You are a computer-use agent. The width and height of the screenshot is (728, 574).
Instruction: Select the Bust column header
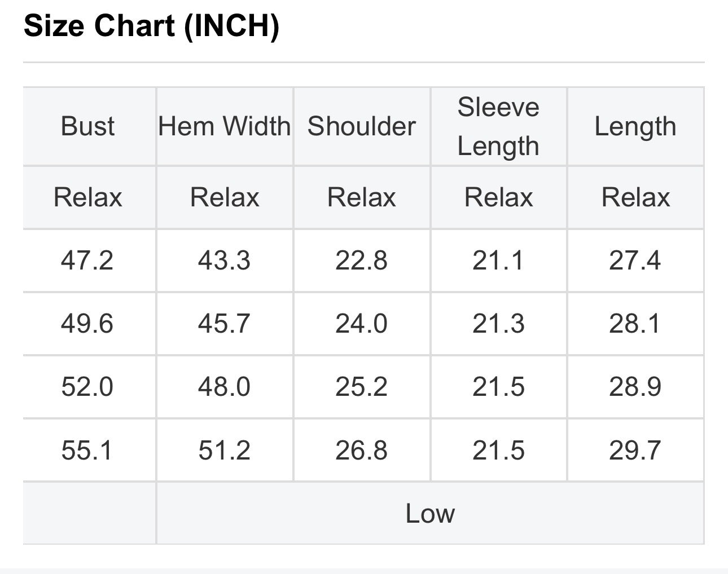(87, 126)
